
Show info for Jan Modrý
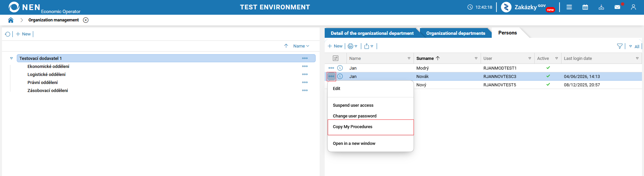pos(340,68)
